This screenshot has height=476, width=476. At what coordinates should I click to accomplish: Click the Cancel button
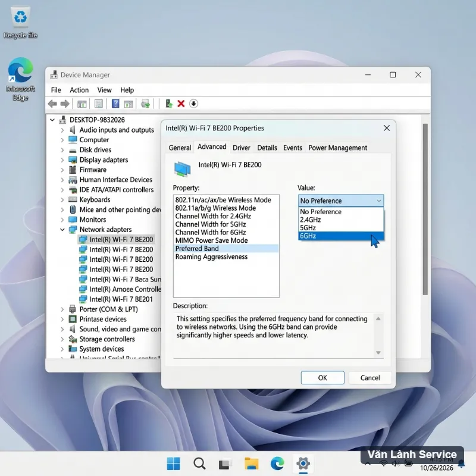coord(370,378)
